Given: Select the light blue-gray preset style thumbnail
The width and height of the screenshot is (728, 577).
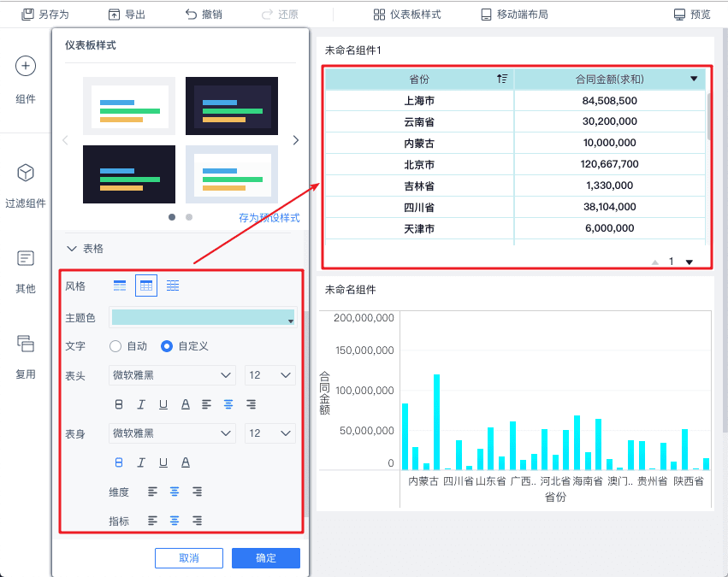Looking at the screenshot, I should (232, 174).
